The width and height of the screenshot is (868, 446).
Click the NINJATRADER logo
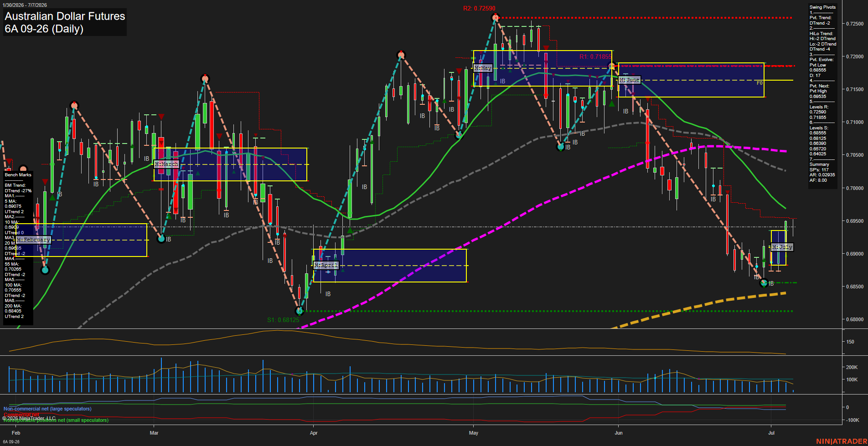click(842, 441)
